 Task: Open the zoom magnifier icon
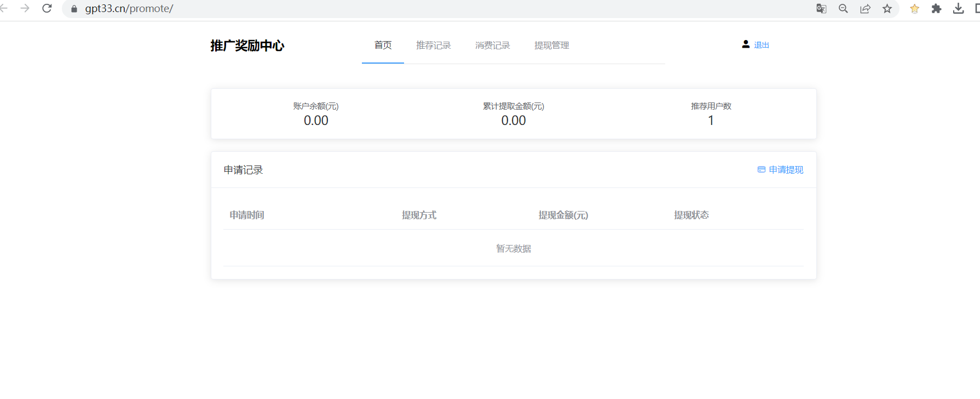[x=843, y=9]
